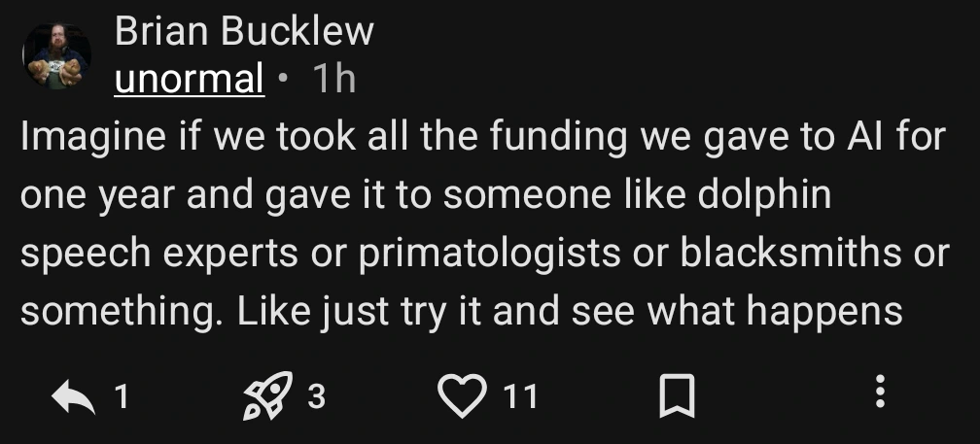Click the reply count number 1

(122, 396)
